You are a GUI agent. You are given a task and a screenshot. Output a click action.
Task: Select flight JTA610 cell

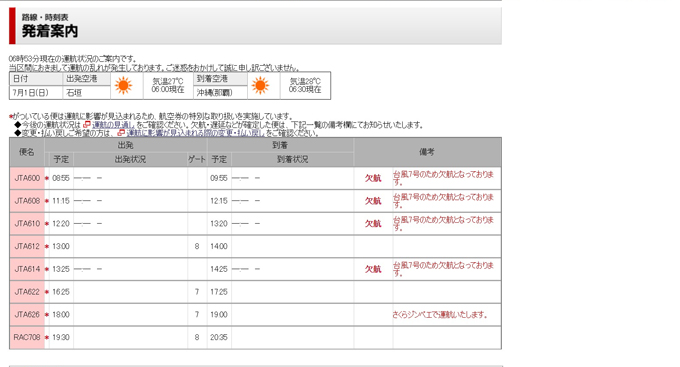click(27, 223)
